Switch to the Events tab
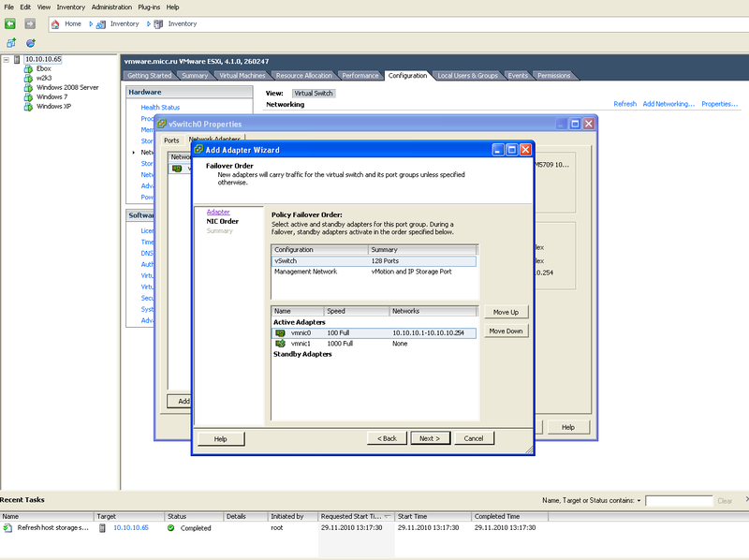This screenshot has height=560, width=749. (x=518, y=76)
